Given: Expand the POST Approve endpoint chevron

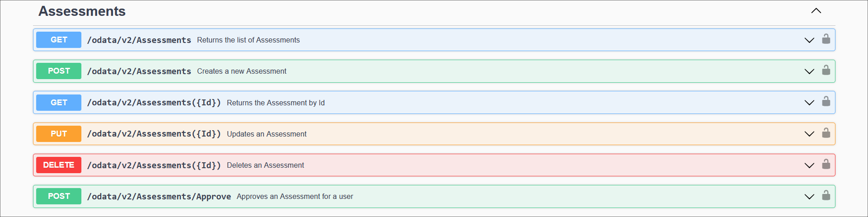Looking at the screenshot, I should [x=809, y=197].
